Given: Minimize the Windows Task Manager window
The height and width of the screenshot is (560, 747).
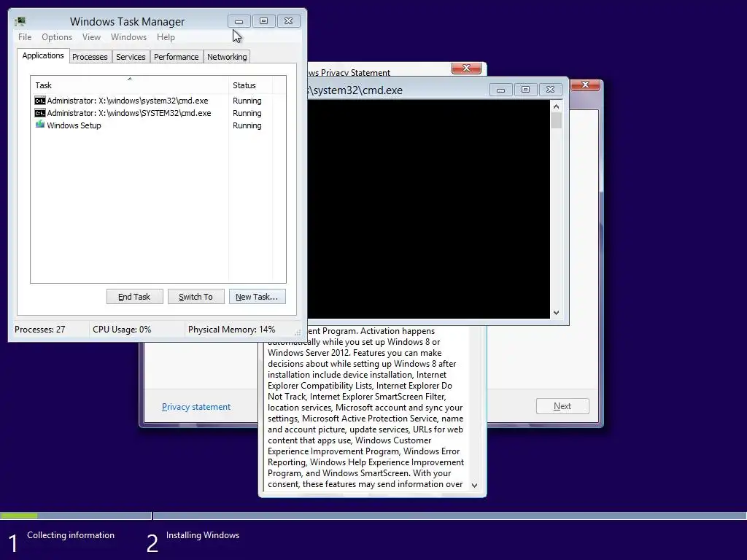Looking at the screenshot, I should point(239,21).
